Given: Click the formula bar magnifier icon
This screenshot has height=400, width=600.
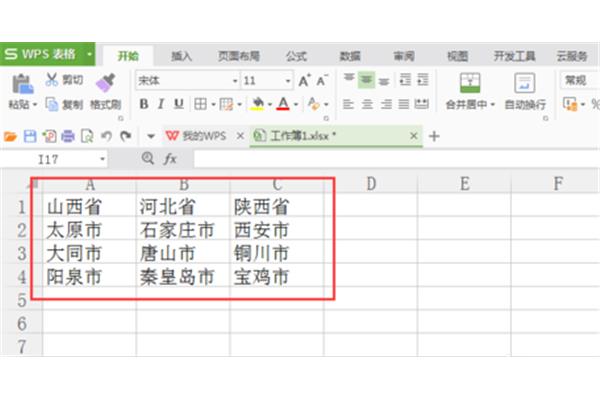Looking at the screenshot, I should pyautogui.click(x=148, y=158).
